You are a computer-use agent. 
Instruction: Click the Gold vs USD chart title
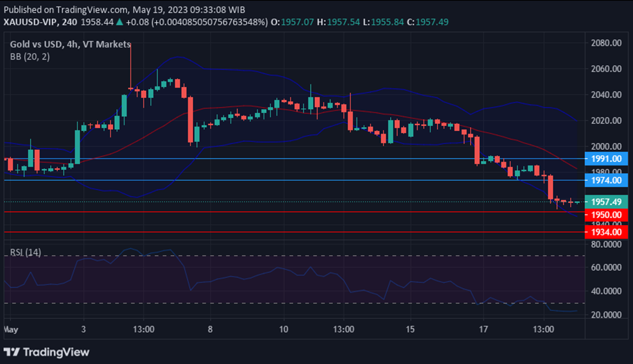(x=70, y=44)
